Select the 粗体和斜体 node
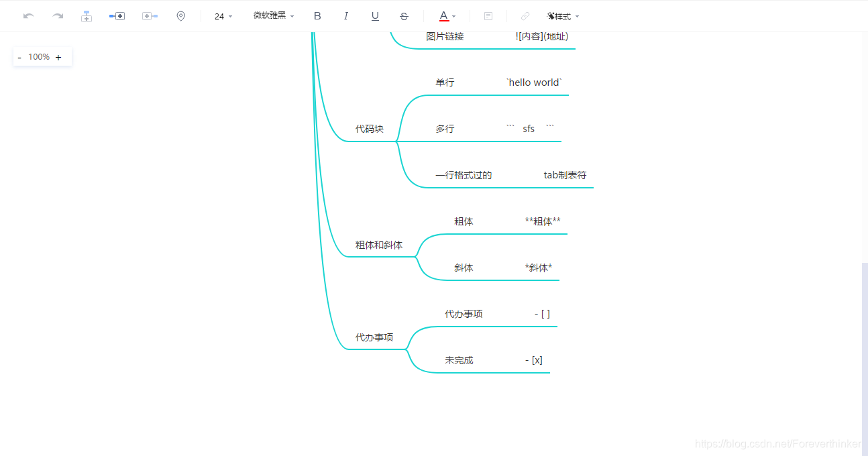 coord(379,245)
